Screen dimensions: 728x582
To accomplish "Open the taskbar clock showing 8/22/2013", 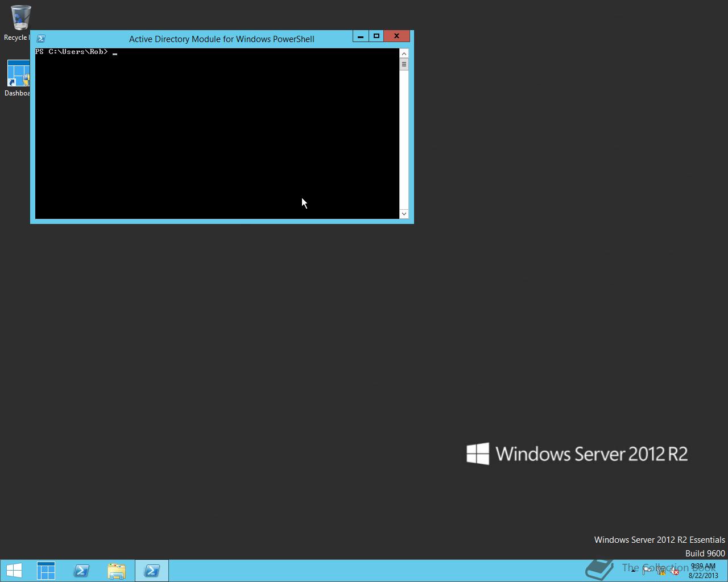I will (703, 571).
